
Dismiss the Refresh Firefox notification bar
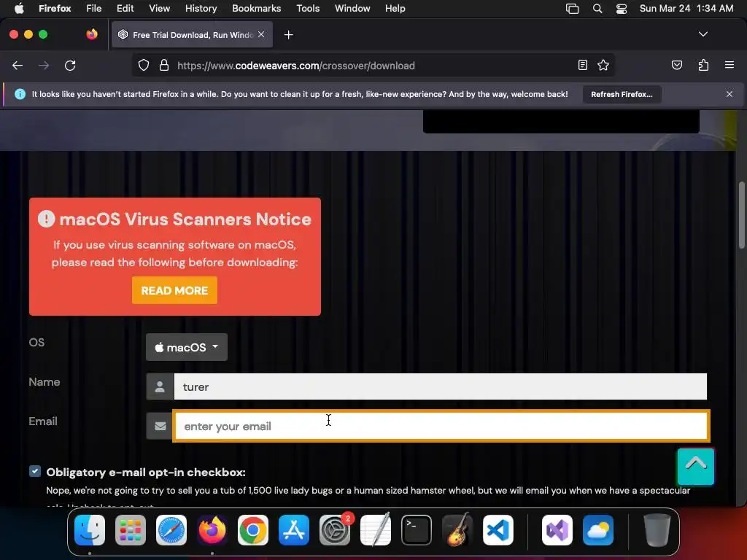(x=729, y=94)
